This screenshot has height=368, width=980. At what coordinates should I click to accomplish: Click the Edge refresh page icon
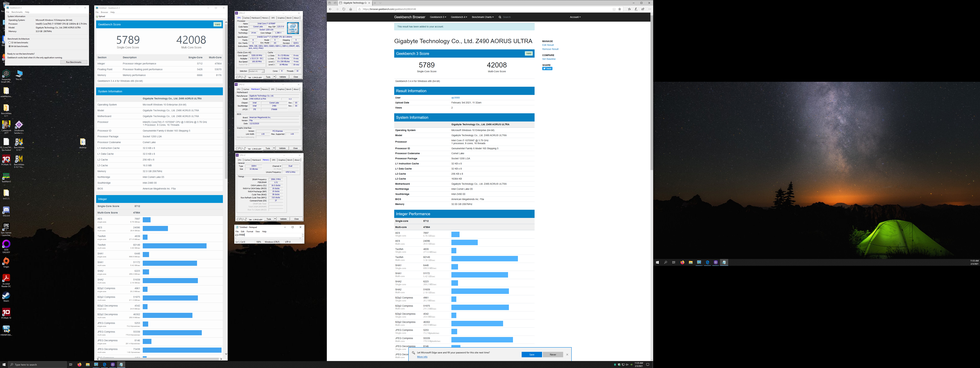point(344,9)
